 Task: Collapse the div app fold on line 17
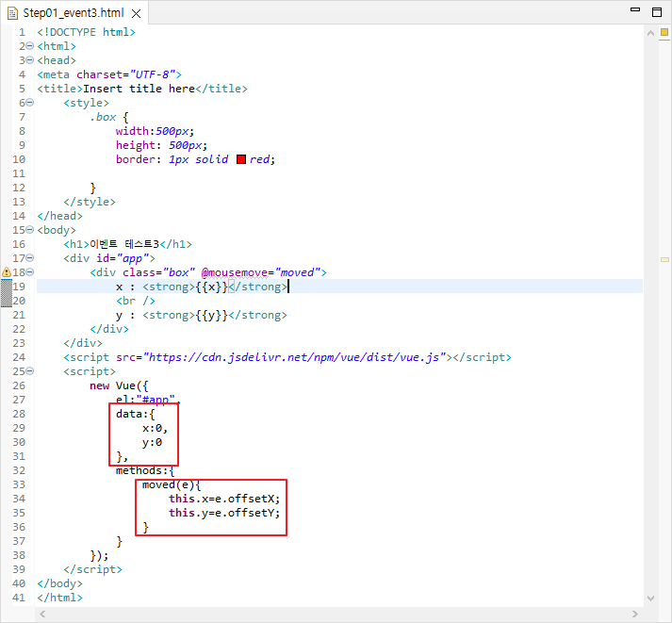[29, 258]
